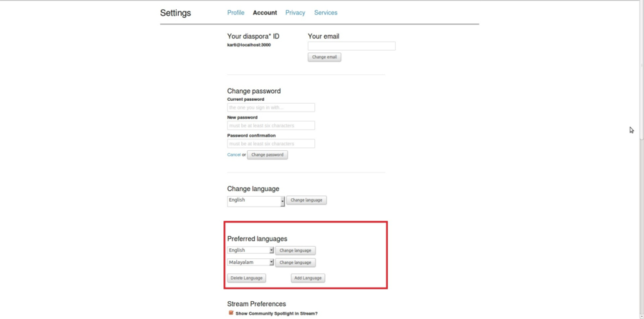Go to the Services tab
The width and height of the screenshot is (644, 319).
click(326, 13)
